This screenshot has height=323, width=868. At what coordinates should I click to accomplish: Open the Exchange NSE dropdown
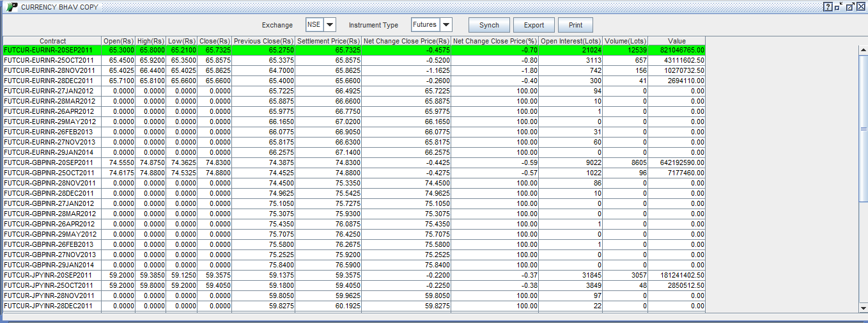coord(330,25)
